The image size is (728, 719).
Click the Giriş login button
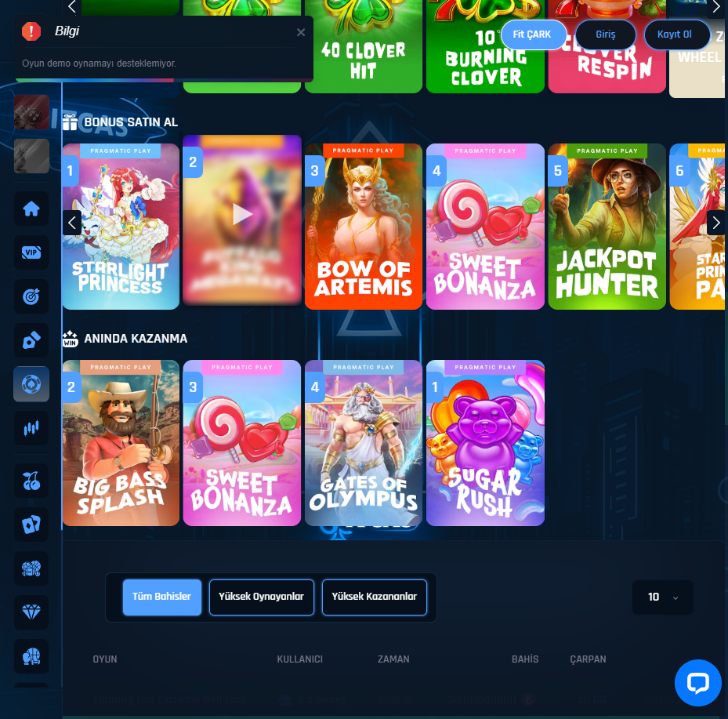(605, 34)
